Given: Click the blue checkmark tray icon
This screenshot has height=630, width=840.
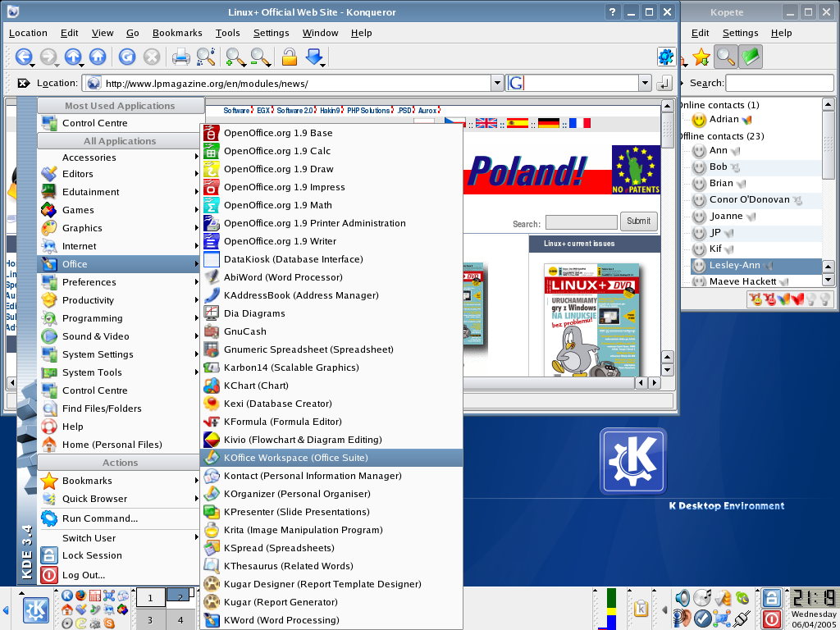Looking at the screenshot, I should pos(702,619).
